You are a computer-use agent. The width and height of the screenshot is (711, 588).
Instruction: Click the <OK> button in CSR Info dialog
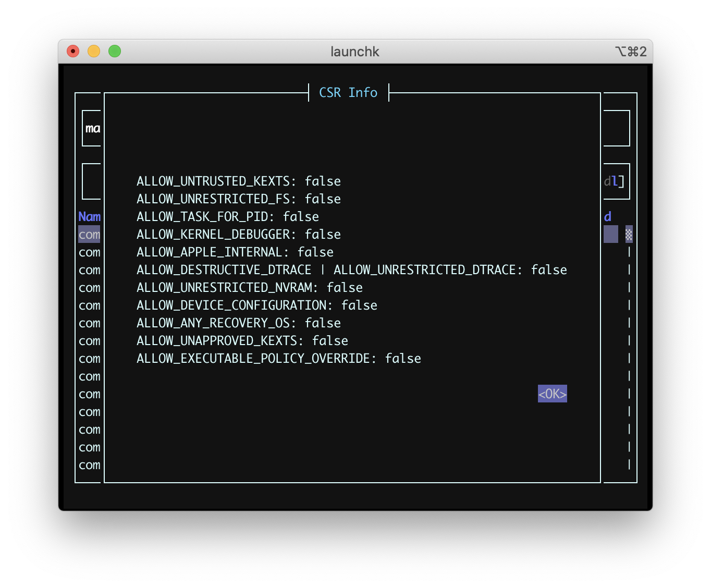(x=552, y=394)
